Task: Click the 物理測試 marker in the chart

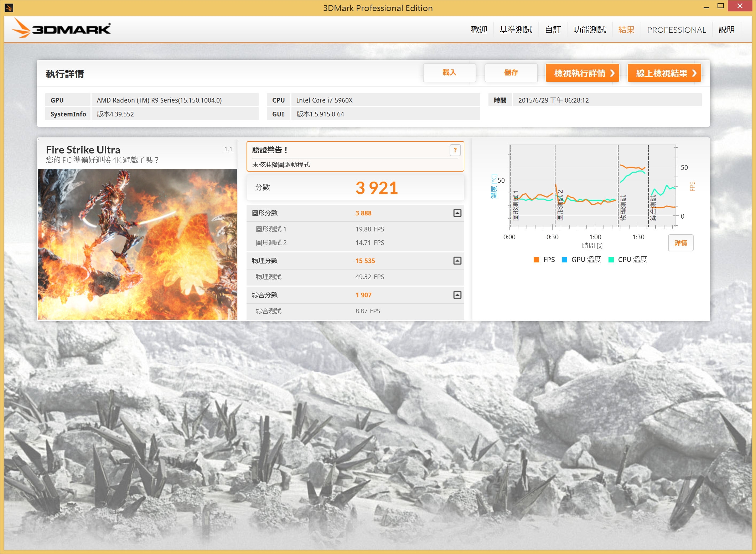Action: [x=623, y=208]
